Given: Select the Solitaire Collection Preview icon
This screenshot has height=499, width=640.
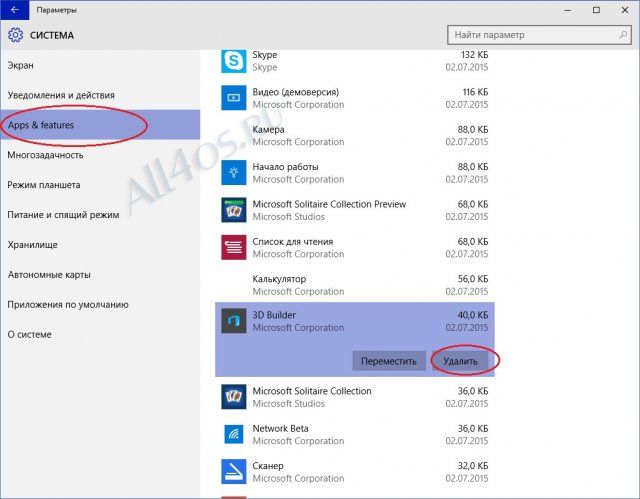Looking at the screenshot, I should [x=233, y=210].
